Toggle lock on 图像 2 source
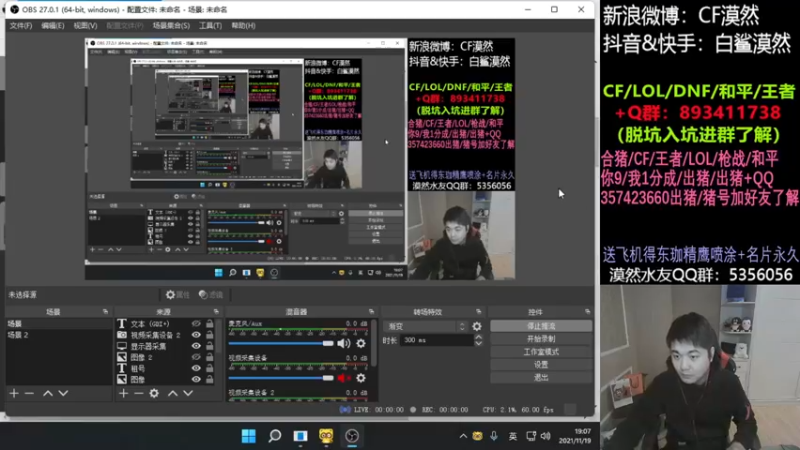800x450 pixels. coord(210,357)
